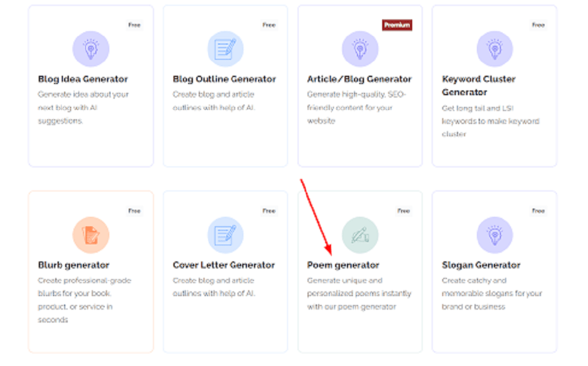Viewport: 588px width, 366px height.
Task: Click the Article/Blog Generator lightbulb icon
Action: click(x=360, y=49)
